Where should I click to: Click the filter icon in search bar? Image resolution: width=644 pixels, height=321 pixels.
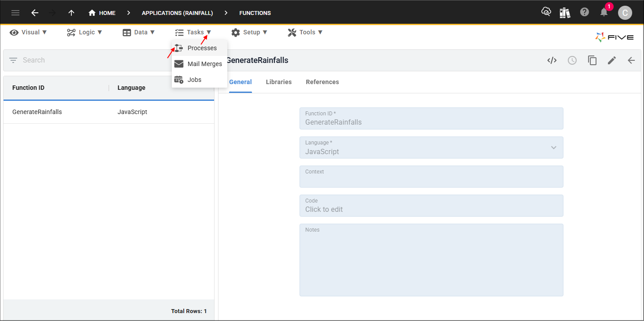point(13,60)
